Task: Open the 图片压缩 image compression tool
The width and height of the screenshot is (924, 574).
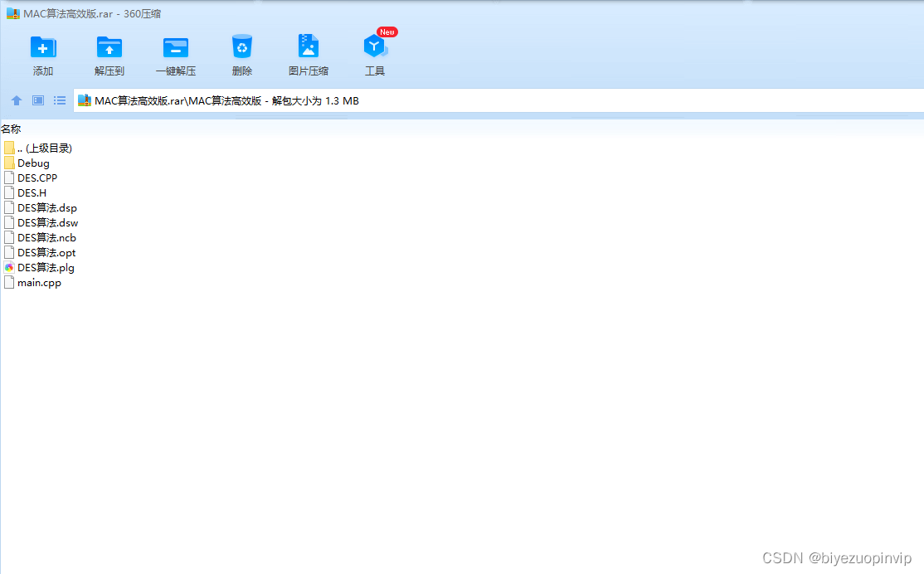Action: [x=309, y=46]
